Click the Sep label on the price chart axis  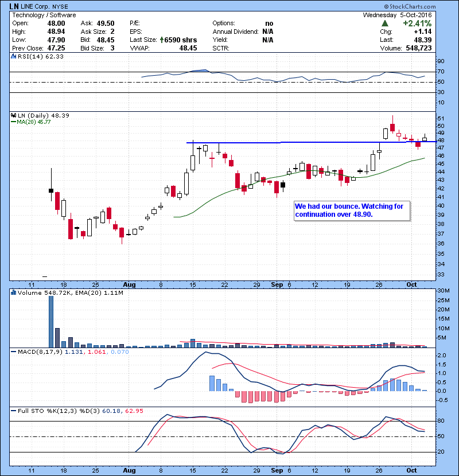coord(277,285)
